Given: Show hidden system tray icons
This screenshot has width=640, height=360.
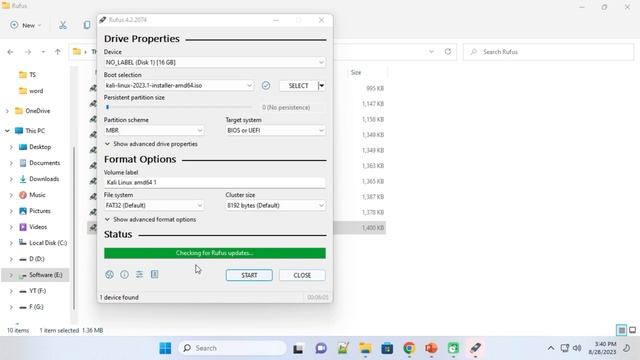Looking at the screenshot, I should (551, 348).
